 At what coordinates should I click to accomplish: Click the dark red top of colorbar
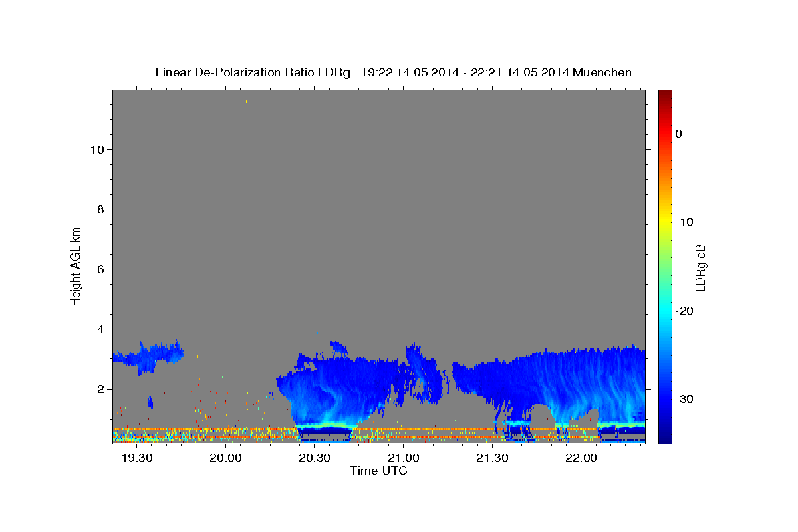[665, 96]
